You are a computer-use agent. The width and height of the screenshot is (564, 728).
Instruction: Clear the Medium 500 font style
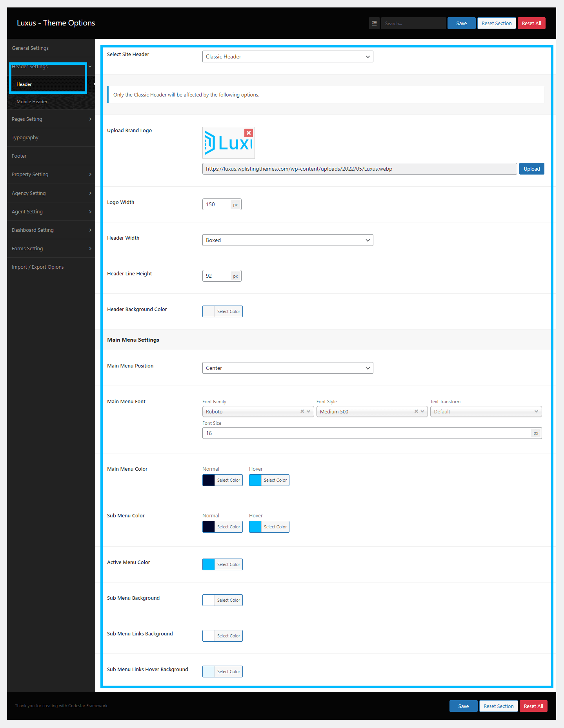pos(416,411)
